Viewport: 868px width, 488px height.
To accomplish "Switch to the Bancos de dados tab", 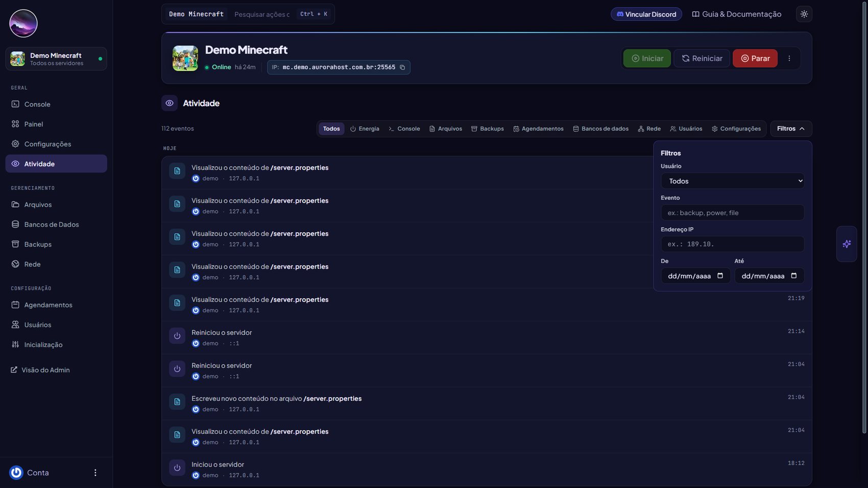I will pos(600,129).
